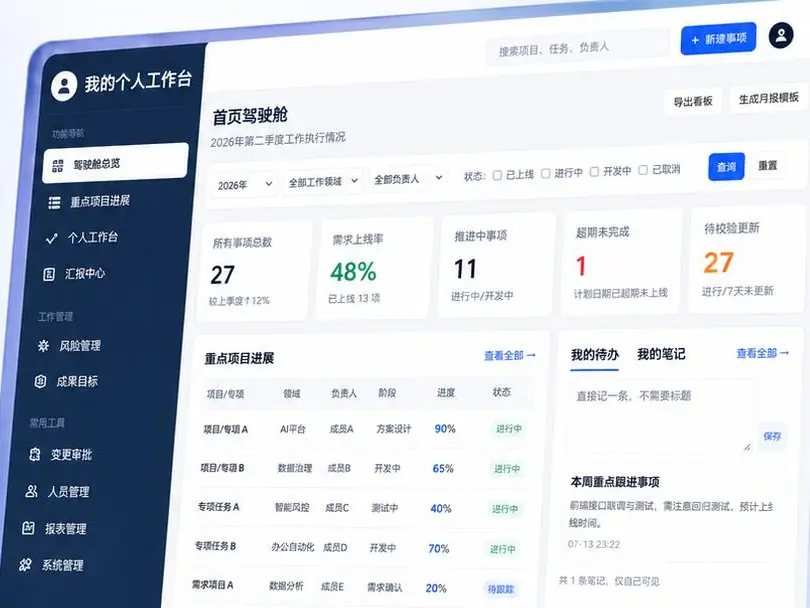Click the 新建事项 button
The width and height of the screenshot is (810, 608).
pyautogui.click(x=718, y=39)
